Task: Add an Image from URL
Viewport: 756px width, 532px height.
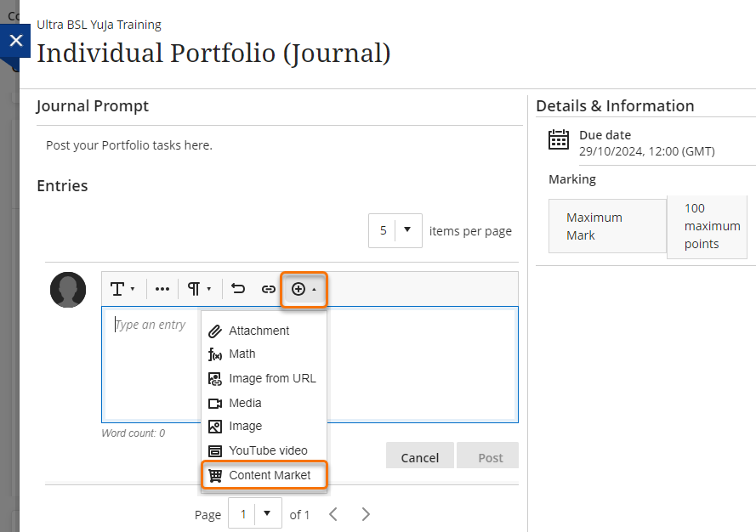Action: coord(259,378)
